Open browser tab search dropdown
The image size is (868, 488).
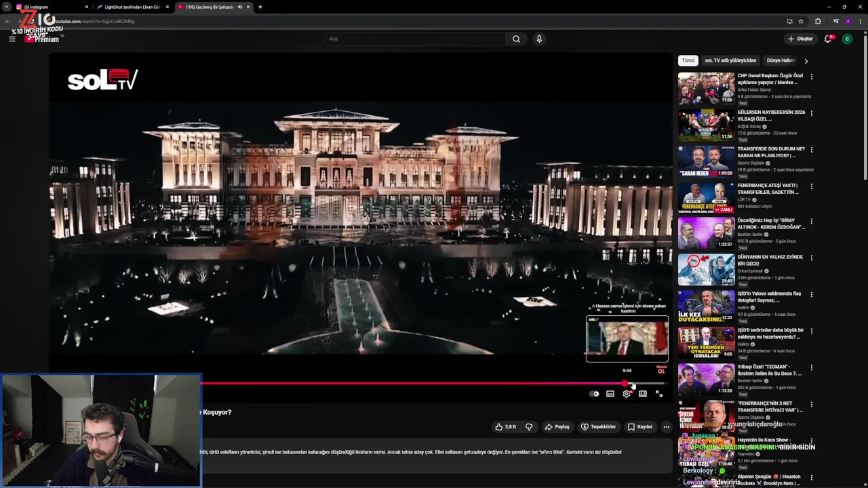tap(6, 7)
